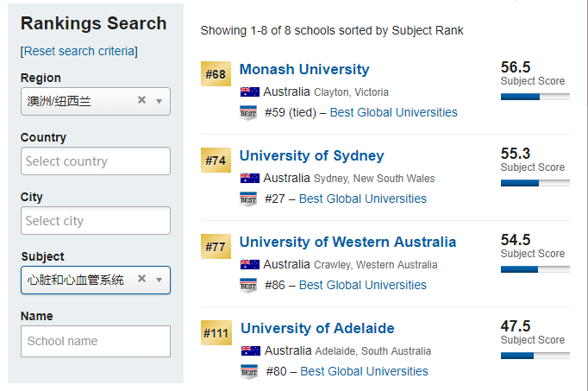Open the Region dropdown arrow
This screenshot has height=391, width=588.
159,101
